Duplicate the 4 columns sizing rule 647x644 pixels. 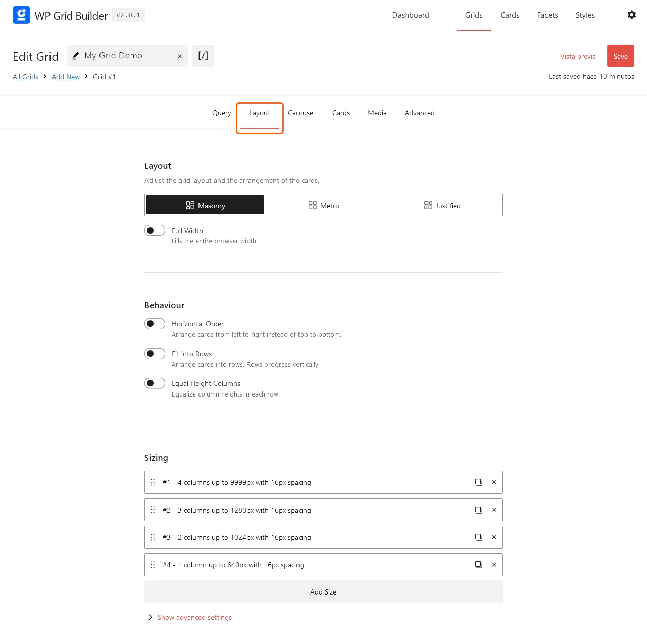click(x=478, y=482)
